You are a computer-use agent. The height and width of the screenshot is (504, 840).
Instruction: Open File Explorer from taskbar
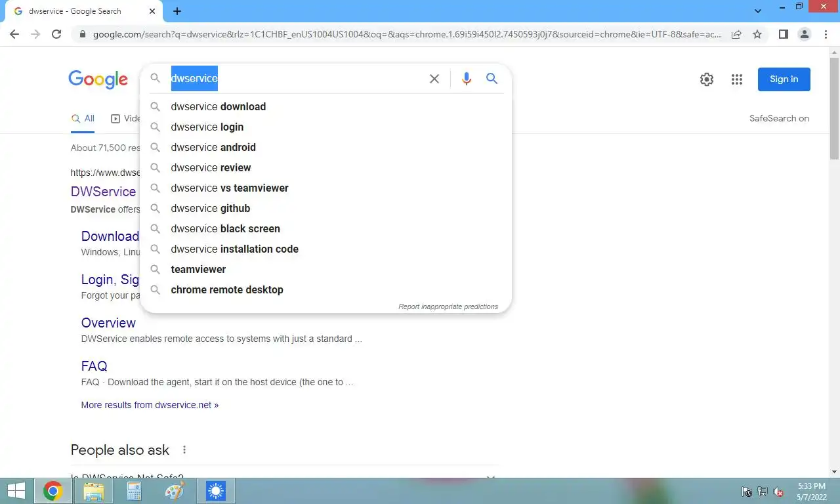[94, 491]
